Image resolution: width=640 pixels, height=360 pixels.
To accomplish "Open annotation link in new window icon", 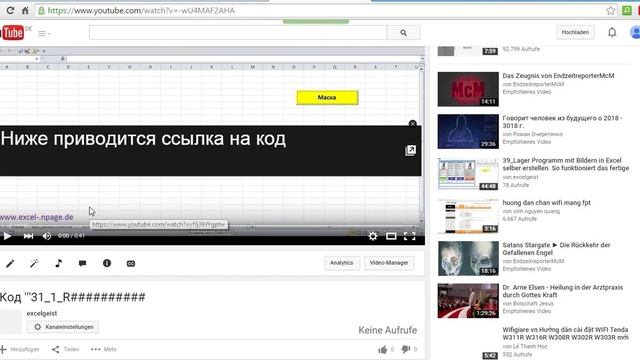I will 410,150.
